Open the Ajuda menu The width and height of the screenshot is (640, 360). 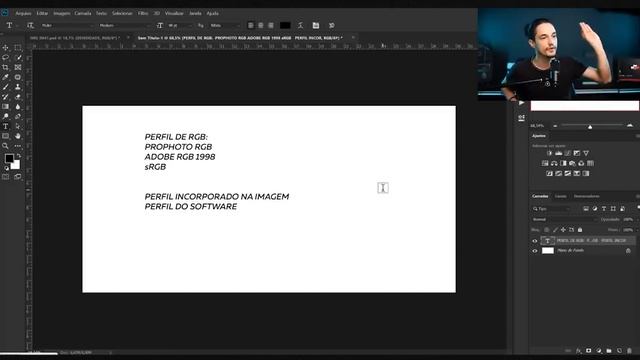(212, 13)
